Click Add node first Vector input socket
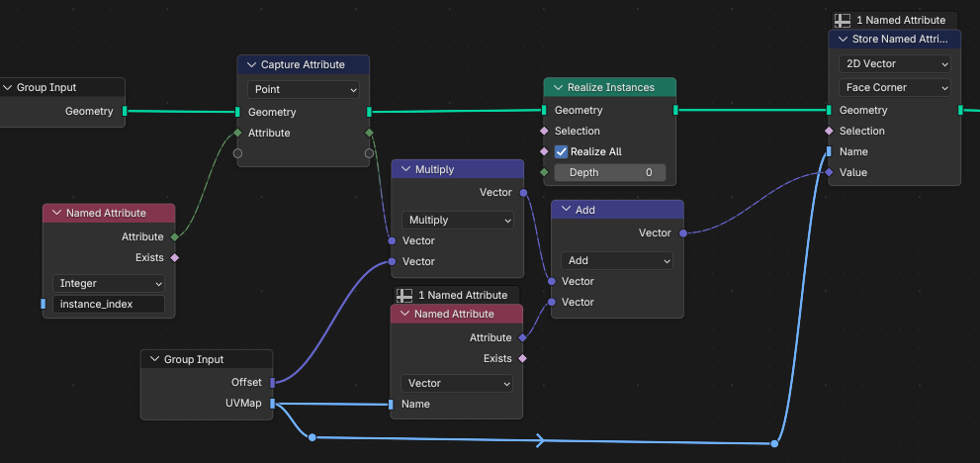980x463 pixels. [x=551, y=282]
